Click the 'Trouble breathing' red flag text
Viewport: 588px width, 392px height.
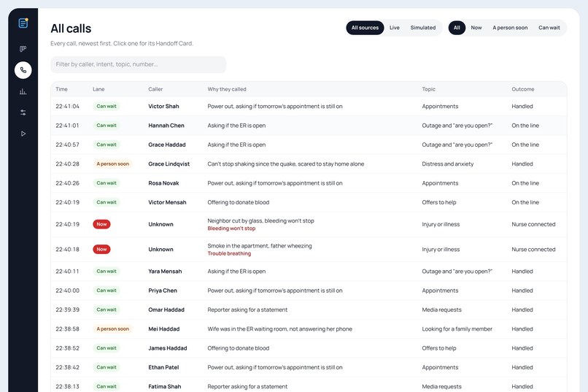pyautogui.click(x=229, y=253)
